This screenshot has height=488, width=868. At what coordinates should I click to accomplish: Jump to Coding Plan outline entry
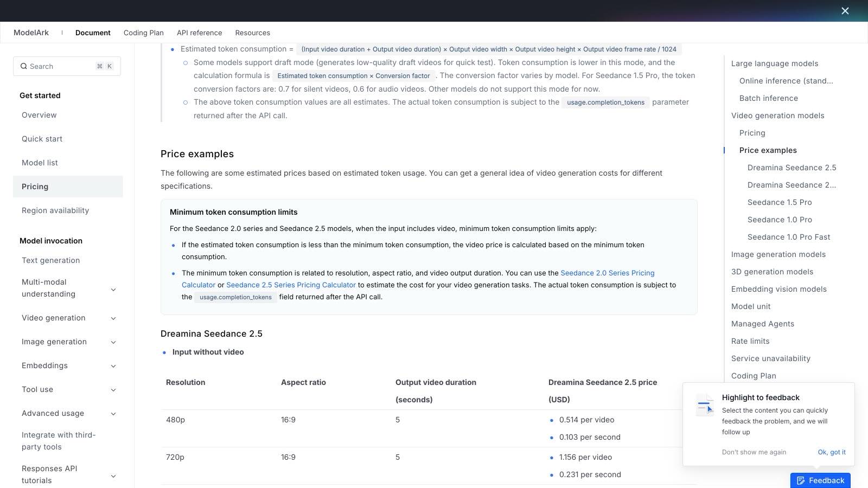tap(754, 376)
